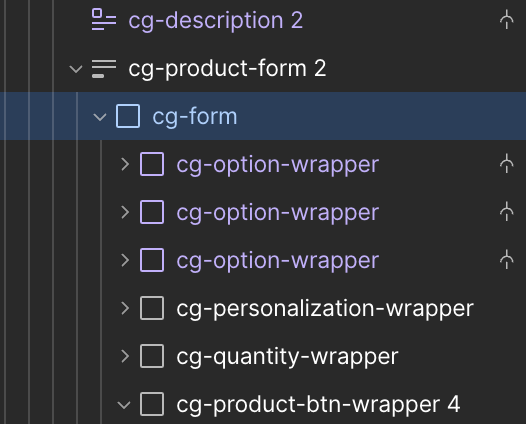
Task: Click the cg-form div block icon
Action: click(x=128, y=116)
